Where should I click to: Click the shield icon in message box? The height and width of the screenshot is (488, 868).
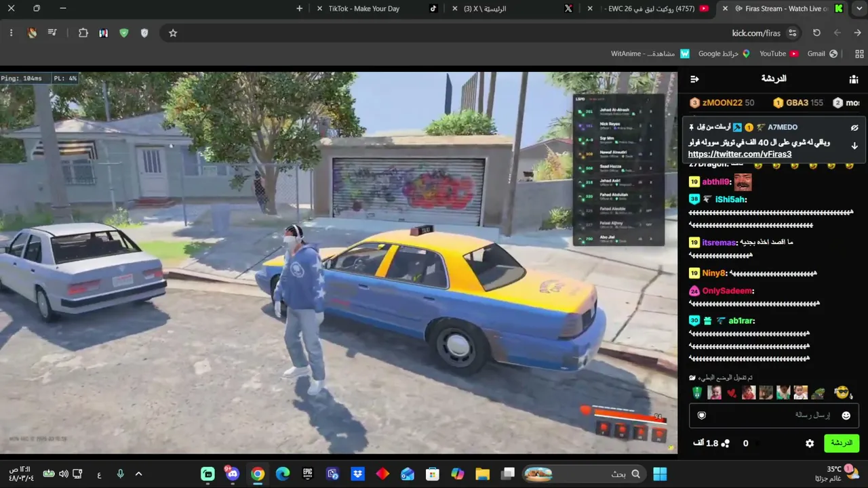(x=702, y=415)
